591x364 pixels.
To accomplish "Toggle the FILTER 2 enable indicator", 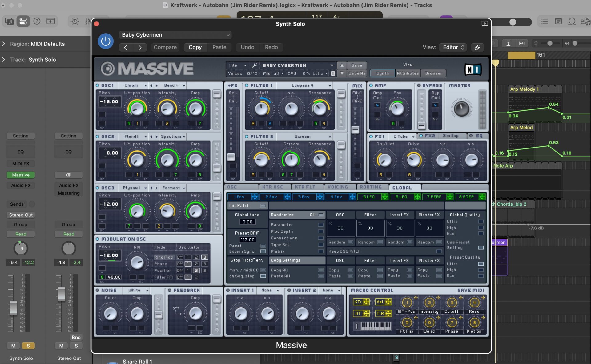I will tap(247, 136).
